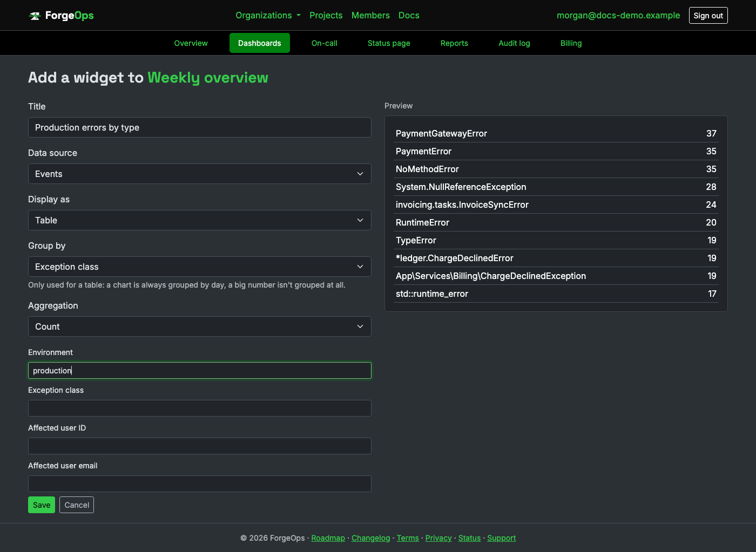View the Terms footer link

(408, 538)
